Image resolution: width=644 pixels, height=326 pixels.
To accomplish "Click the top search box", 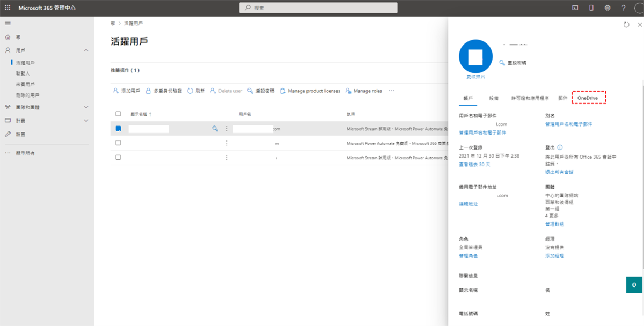I will pyautogui.click(x=318, y=8).
